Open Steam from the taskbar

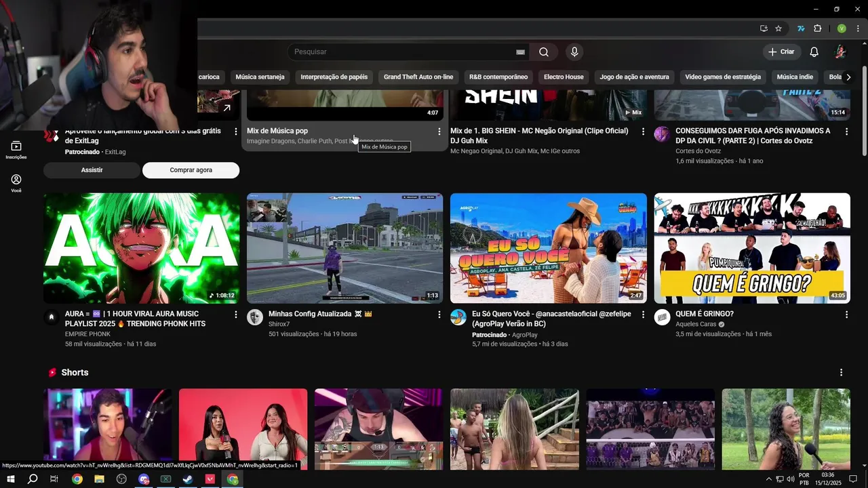188,479
